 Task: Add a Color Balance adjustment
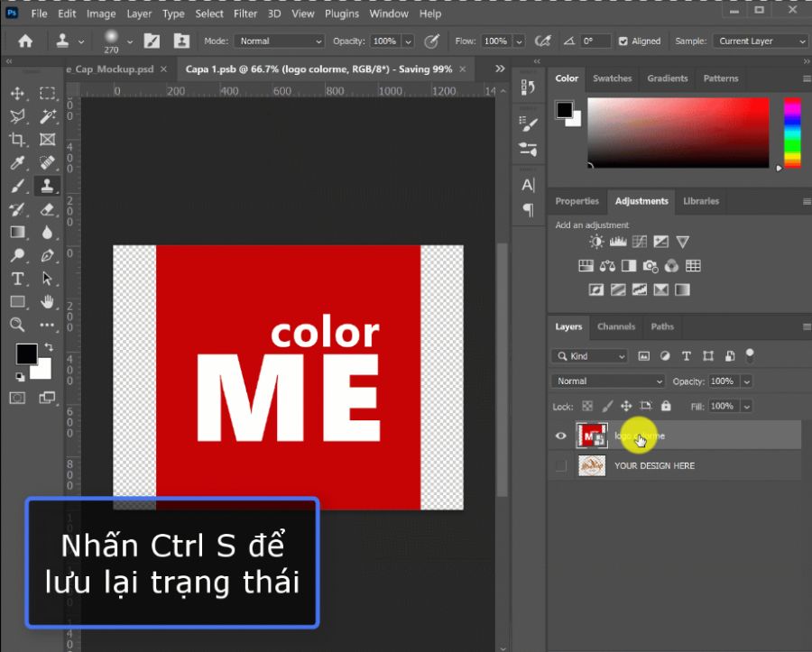click(x=607, y=266)
